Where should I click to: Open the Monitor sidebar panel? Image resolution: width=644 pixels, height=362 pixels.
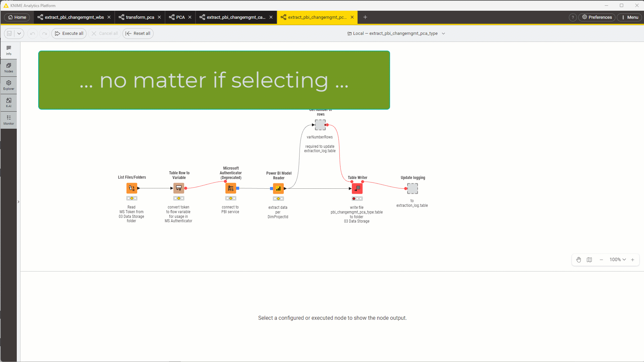[9, 120]
